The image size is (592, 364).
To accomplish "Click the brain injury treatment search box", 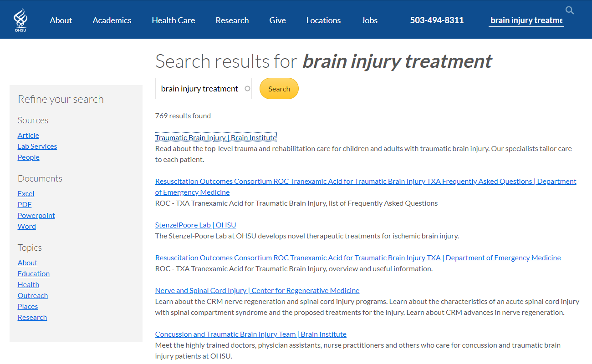I will tap(199, 89).
